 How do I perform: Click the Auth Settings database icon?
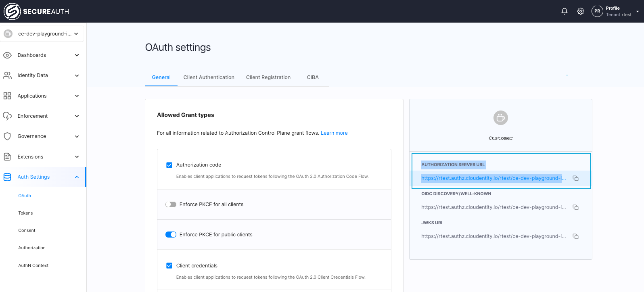[7, 177]
